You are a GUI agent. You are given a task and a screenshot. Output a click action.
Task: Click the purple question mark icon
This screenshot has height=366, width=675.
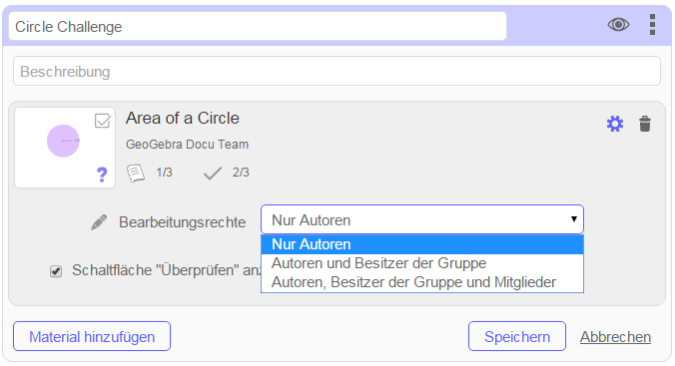point(102,174)
